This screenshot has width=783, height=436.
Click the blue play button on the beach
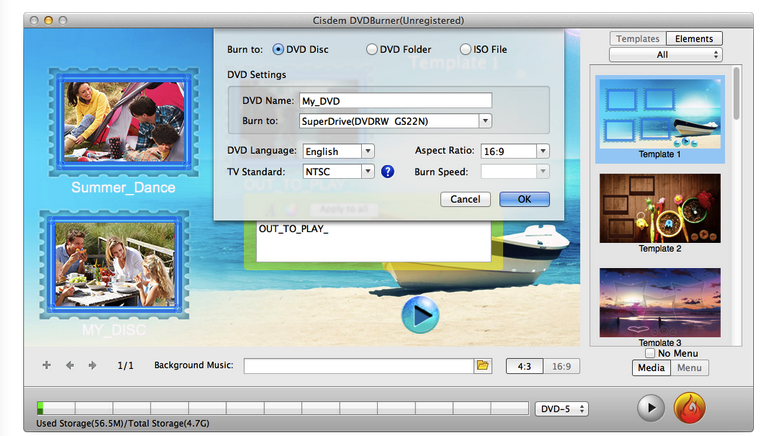420,315
